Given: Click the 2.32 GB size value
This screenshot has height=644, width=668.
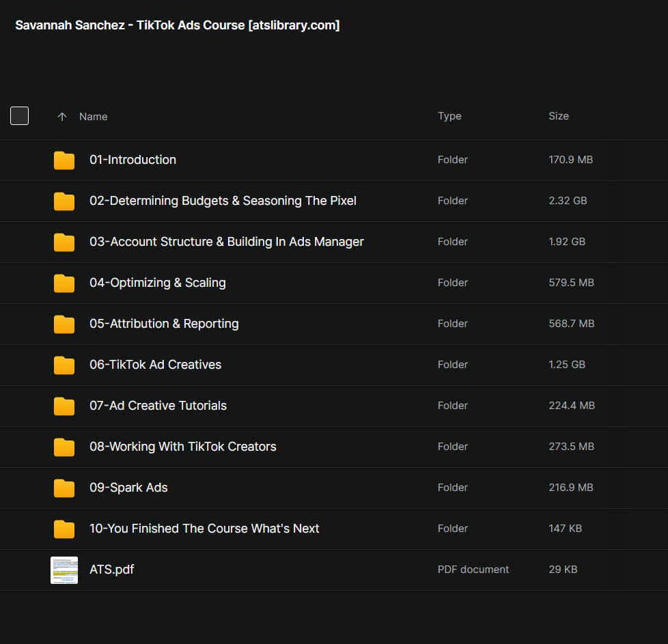Looking at the screenshot, I should (568, 201).
